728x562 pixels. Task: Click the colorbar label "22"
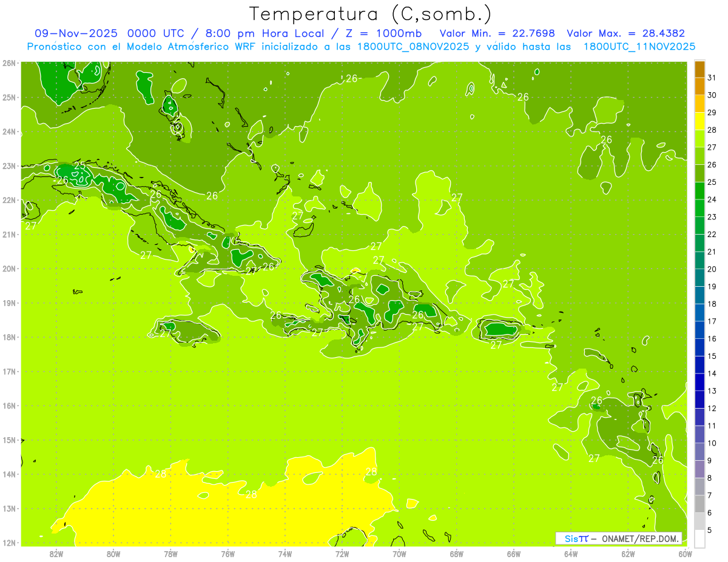point(712,234)
